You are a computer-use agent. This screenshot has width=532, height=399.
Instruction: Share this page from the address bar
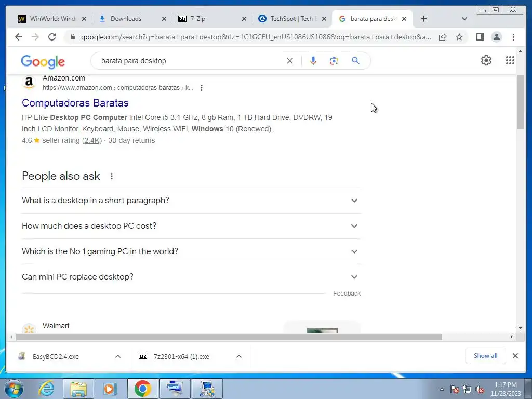(443, 37)
